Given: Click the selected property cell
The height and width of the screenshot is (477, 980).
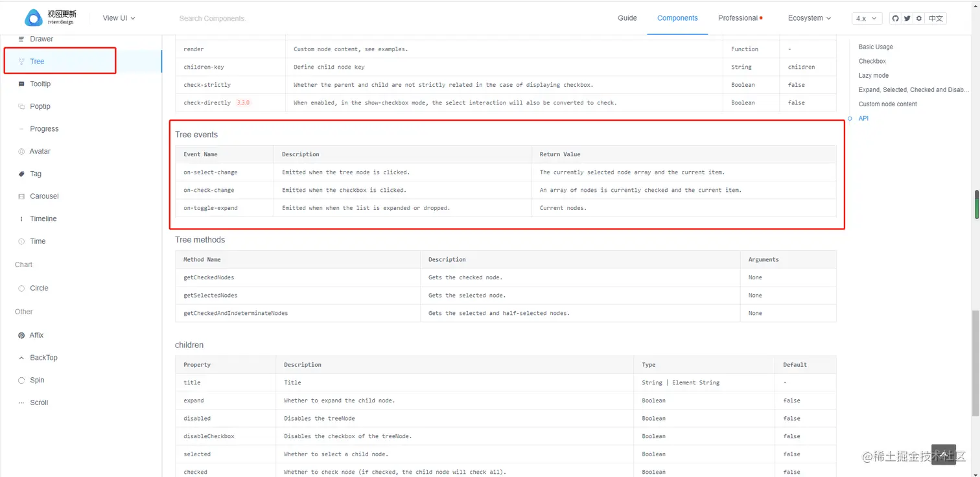Looking at the screenshot, I should [x=226, y=454].
